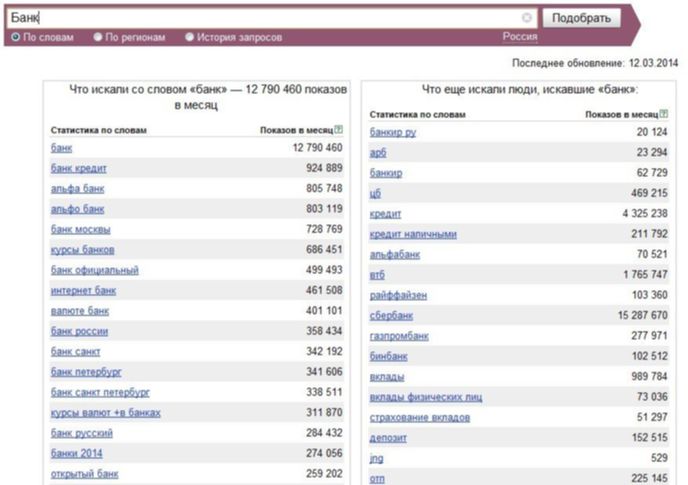Open the 'альфабанк' related link
The image size is (688, 485).
[x=395, y=255]
